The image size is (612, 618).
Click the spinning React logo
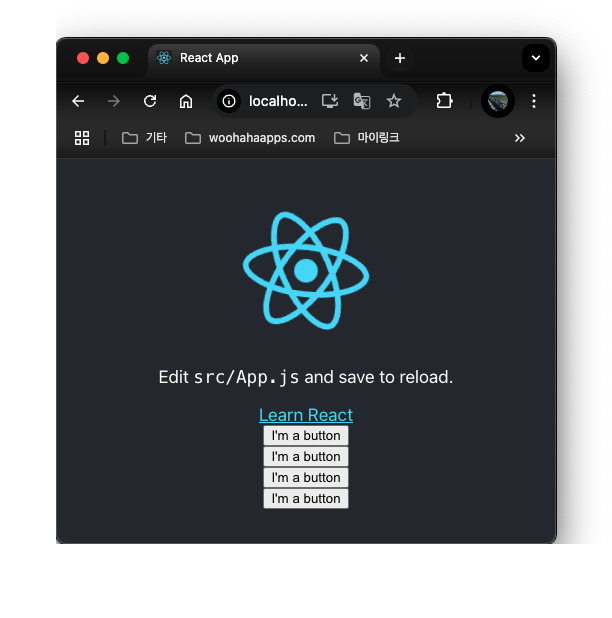pyautogui.click(x=306, y=271)
